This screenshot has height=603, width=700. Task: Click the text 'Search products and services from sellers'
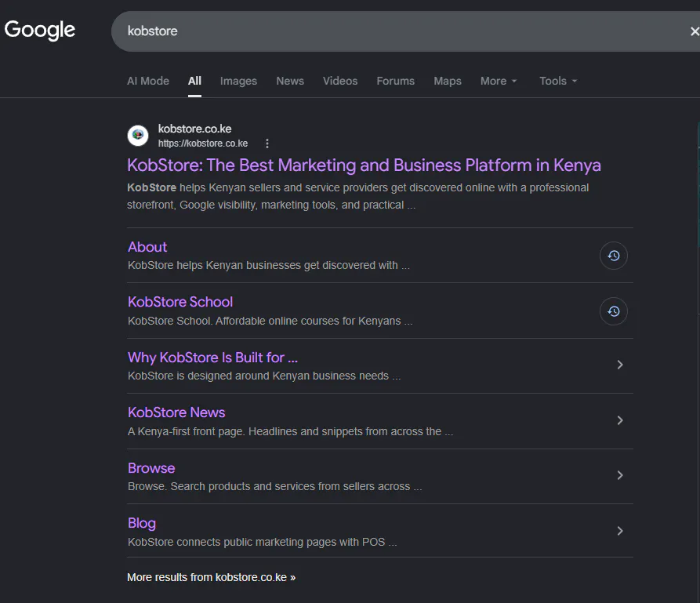point(290,486)
